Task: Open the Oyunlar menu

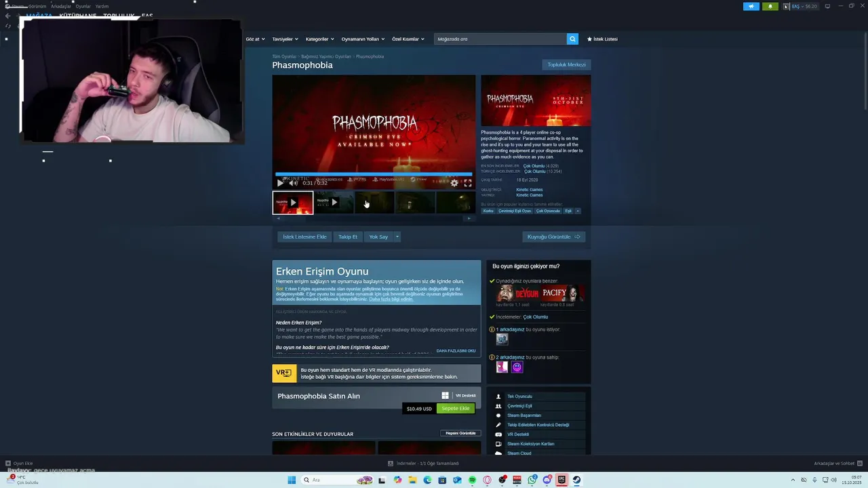Action: pyautogui.click(x=83, y=6)
